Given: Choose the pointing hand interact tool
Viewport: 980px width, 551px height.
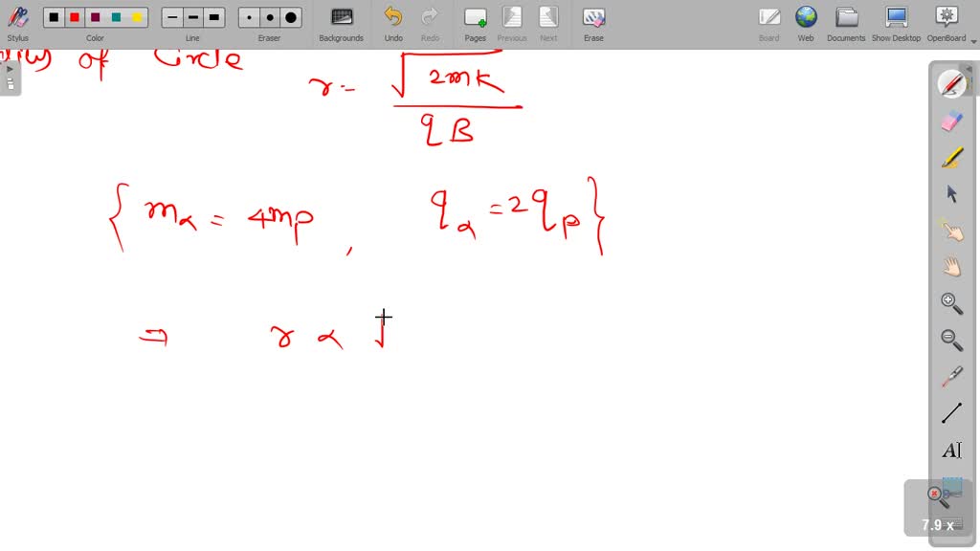Looking at the screenshot, I should point(952,231).
